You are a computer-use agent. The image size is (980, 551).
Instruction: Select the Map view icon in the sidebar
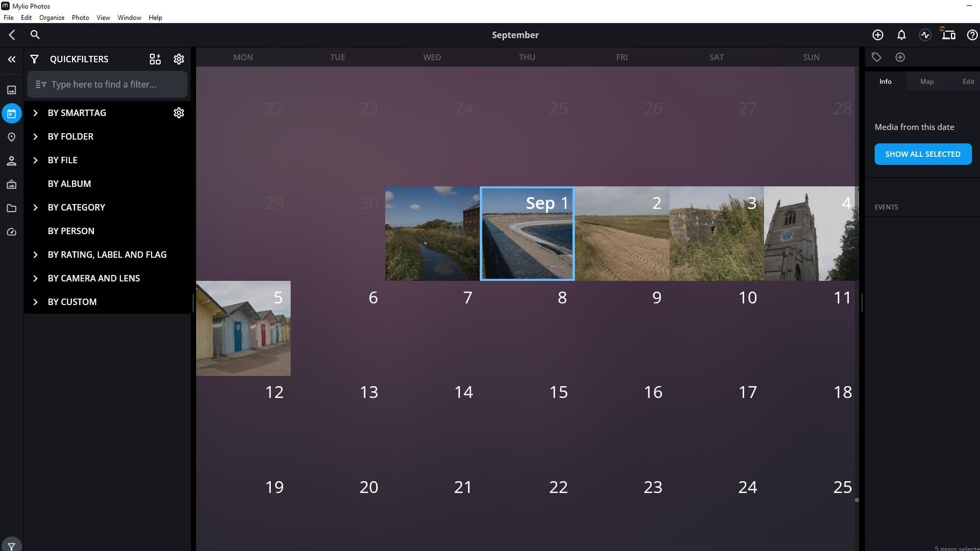coord(12,137)
